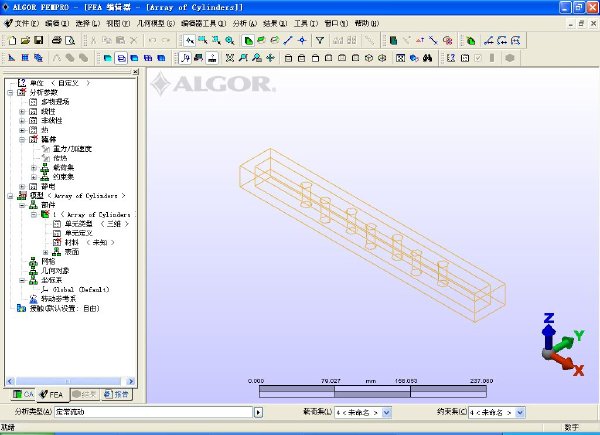This screenshot has width=600, height=435.
Task: Expand the 非线性 node
Action: [x=22, y=121]
